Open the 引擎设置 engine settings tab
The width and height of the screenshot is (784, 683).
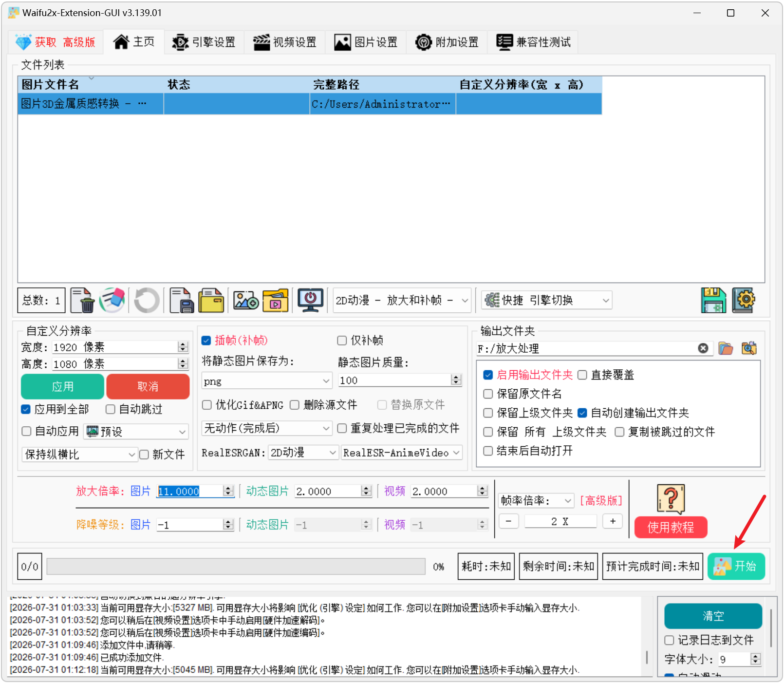point(204,42)
